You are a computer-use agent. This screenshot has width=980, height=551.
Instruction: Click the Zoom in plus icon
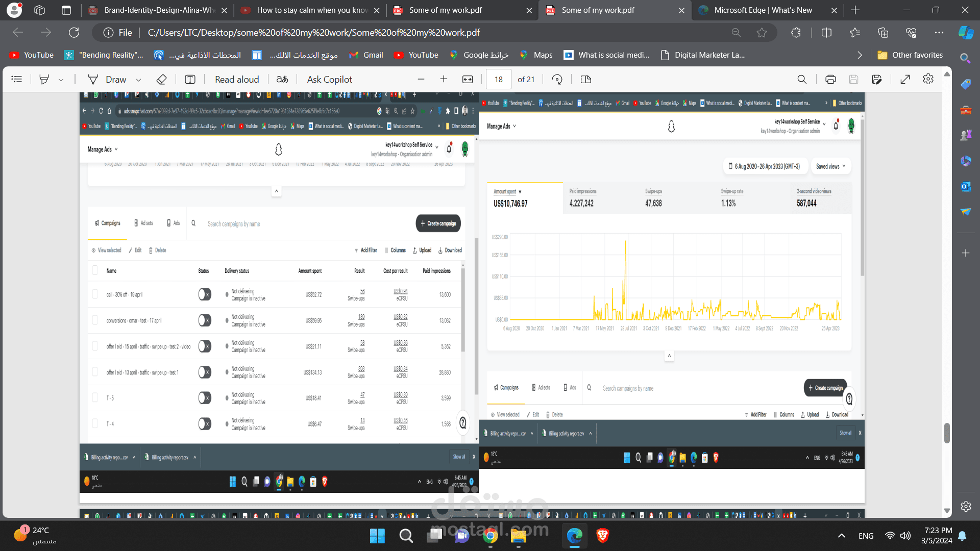(x=444, y=79)
